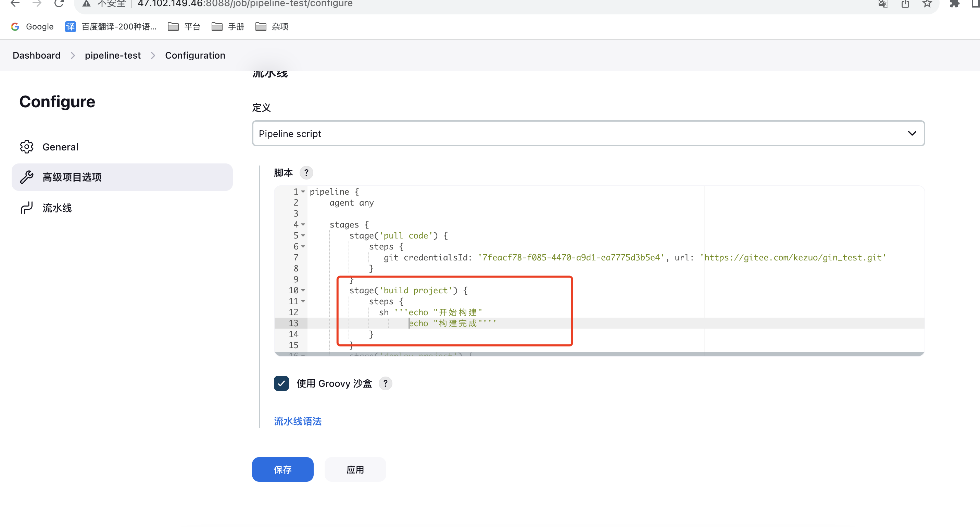Viewport: 980px width, 527px height.
Task: Click the gitee repository URL string
Action: 793,257
